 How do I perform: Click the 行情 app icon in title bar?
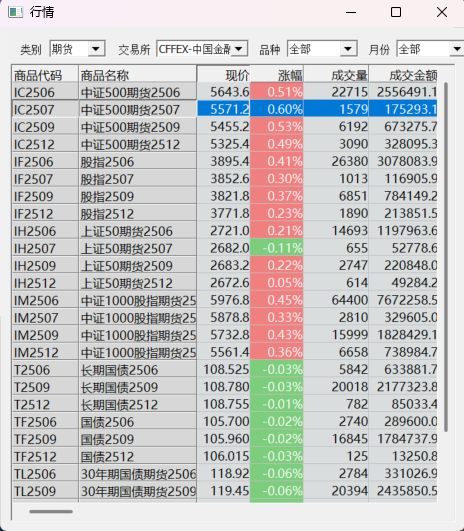pos(15,12)
